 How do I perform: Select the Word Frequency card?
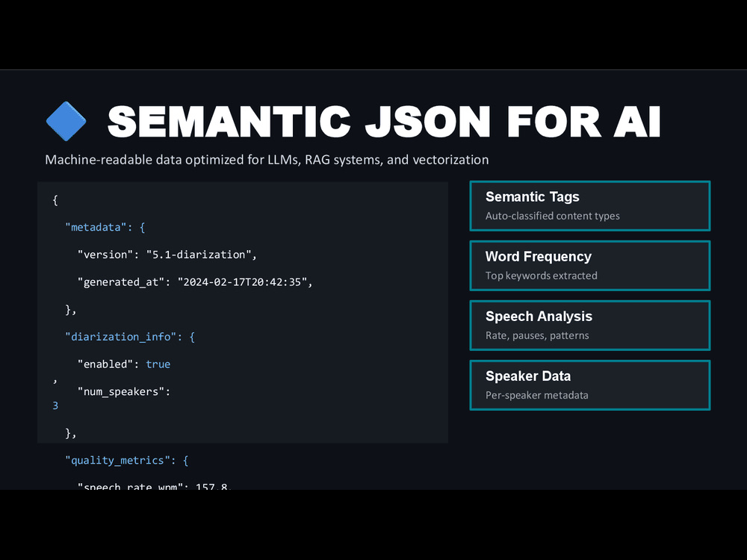[590, 266]
